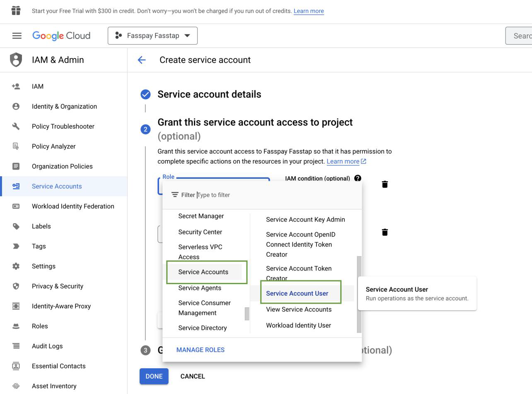Choose Service Account Token Creator role
This screenshot has width=532, height=394.
[299, 273]
